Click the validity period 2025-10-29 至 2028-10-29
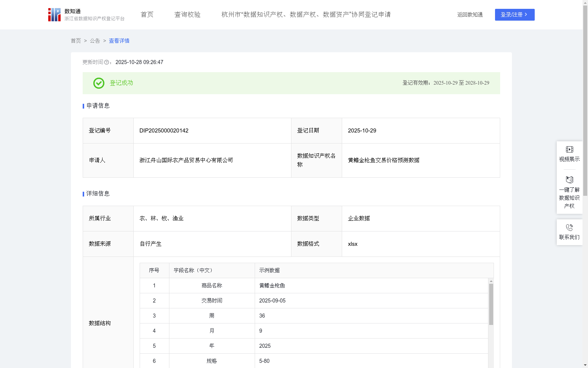Viewport: 588px width, 368px height. [x=461, y=83]
